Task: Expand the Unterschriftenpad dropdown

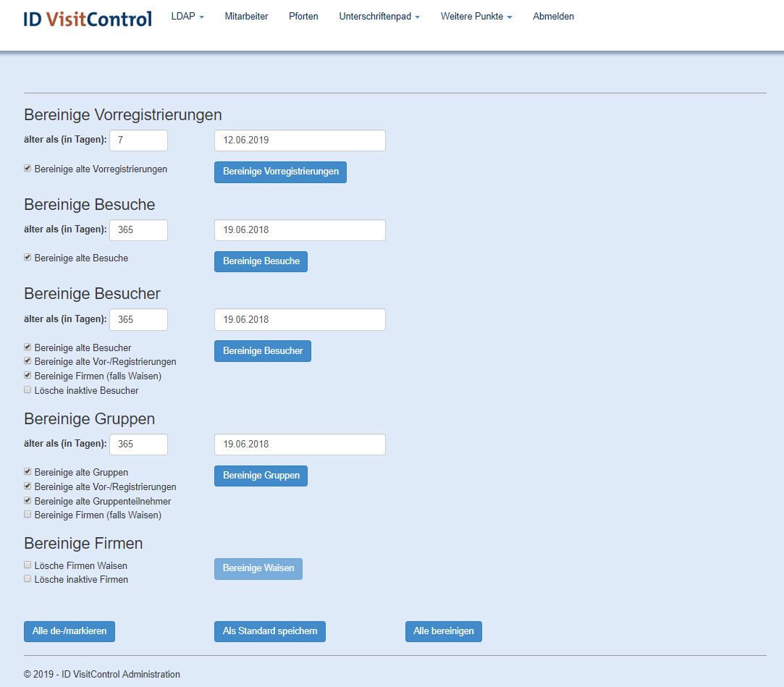Action: tap(379, 17)
